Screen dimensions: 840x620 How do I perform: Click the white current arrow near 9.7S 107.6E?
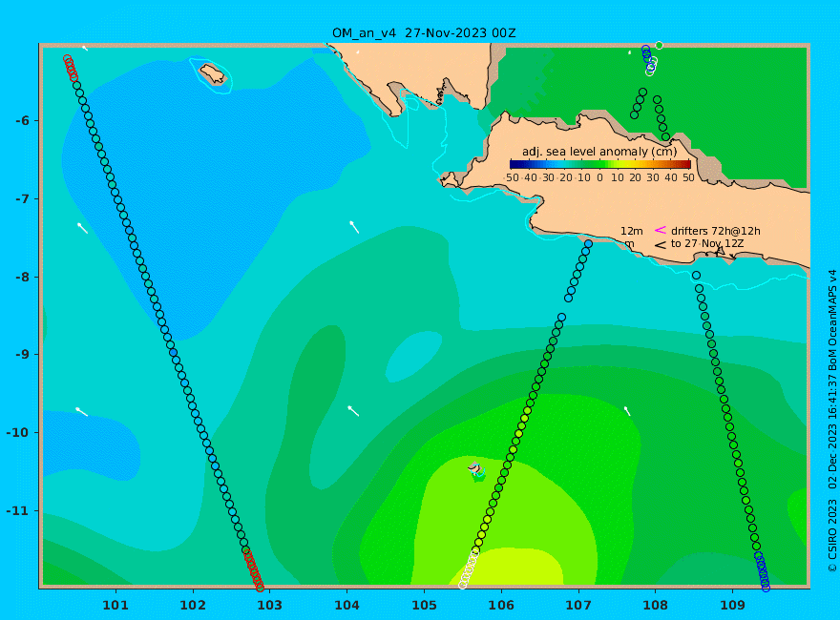pyautogui.click(x=627, y=411)
